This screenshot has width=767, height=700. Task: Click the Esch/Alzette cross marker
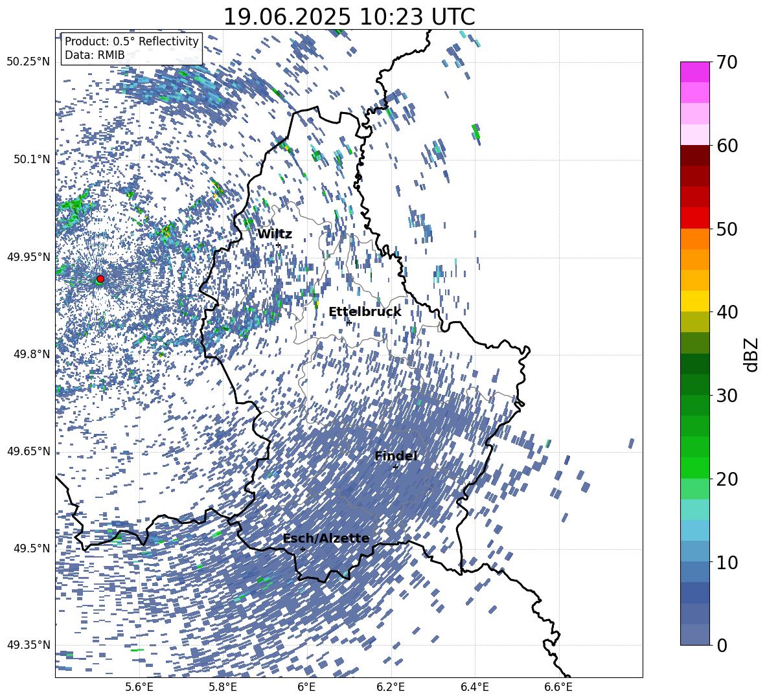(x=303, y=549)
